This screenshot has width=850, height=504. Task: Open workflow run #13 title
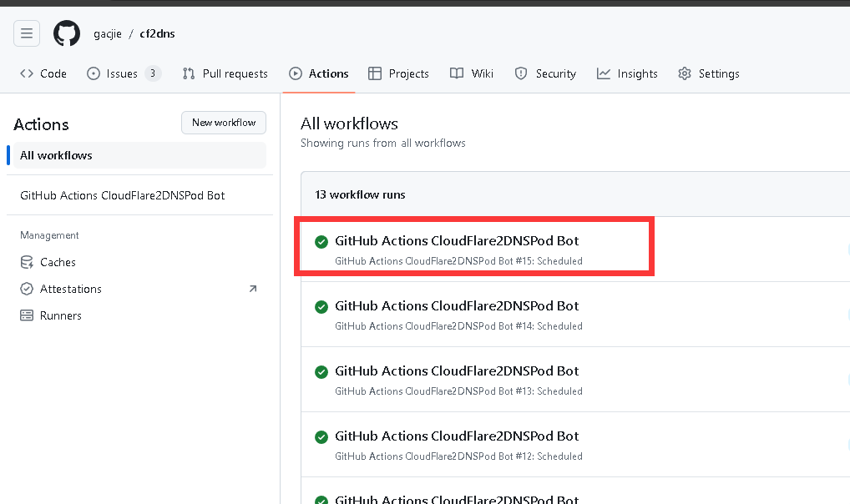click(x=457, y=370)
